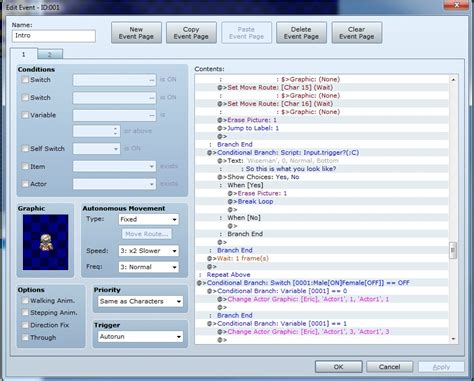Cancel the Edit Event dialog
The width and height of the screenshot is (474, 381).
click(x=389, y=367)
